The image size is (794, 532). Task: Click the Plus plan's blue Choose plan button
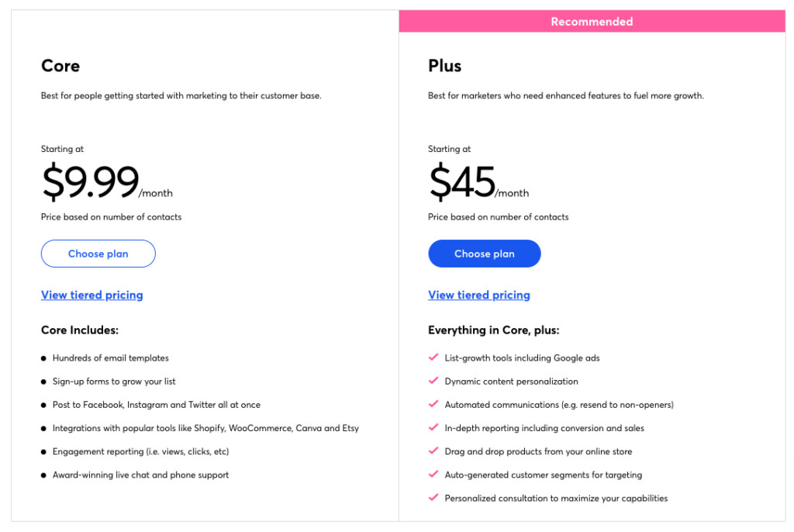click(x=485, y=254)
